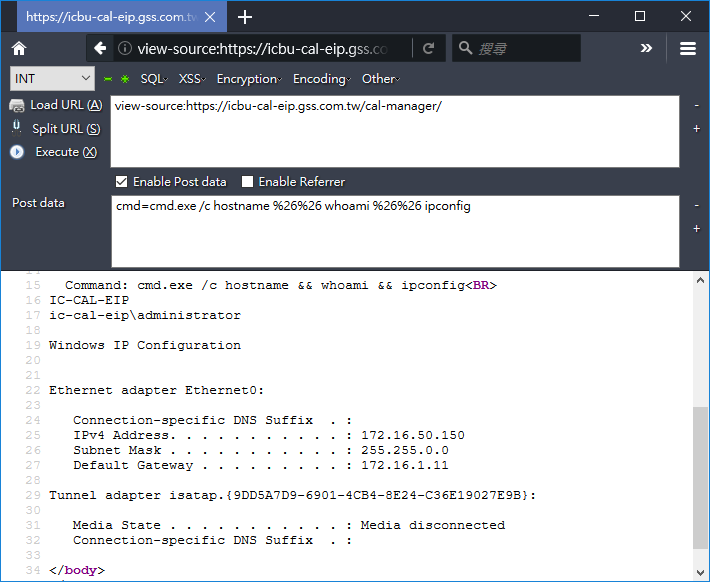Image resolution: width=710 pixels, height=582 pixels.
Task: Open site information icon in address bar
Action: coord(125,48)
